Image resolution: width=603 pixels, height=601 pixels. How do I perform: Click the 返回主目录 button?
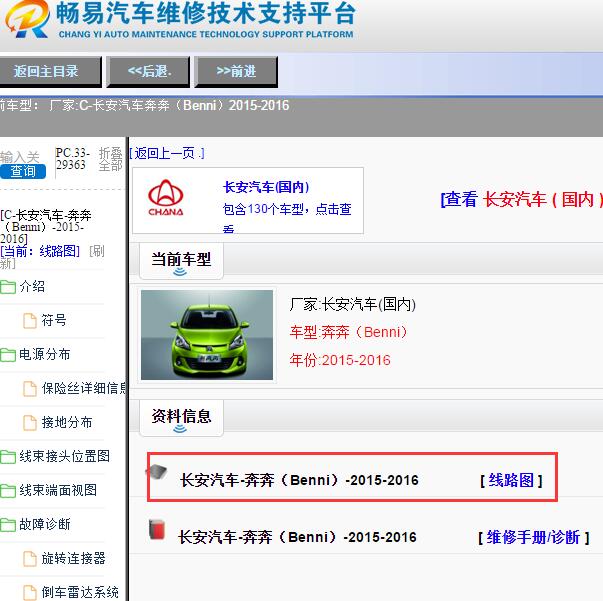[50, 72]
